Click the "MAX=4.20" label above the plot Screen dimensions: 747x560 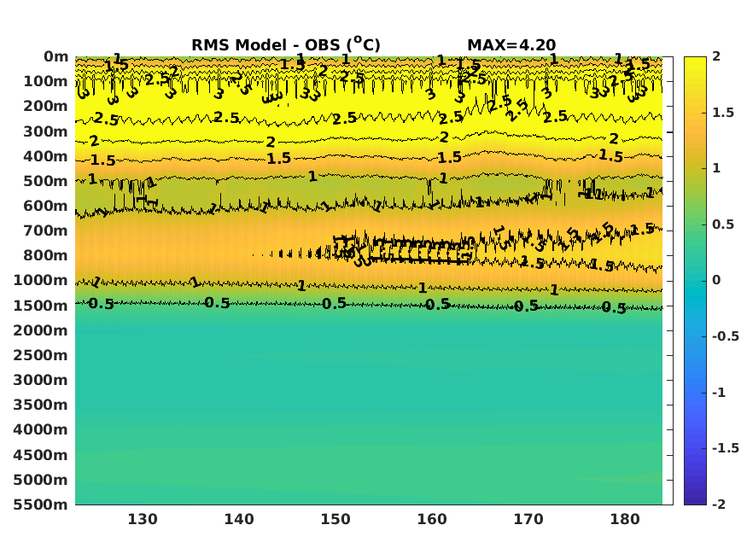point(511,44)
